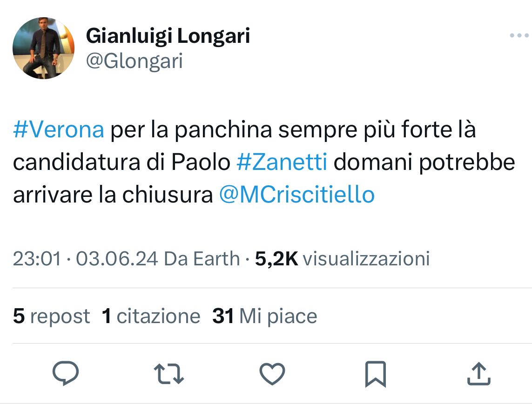Open the #Verona hashtag
Viewport: 532px width, 405px height.
pos(59,131)
